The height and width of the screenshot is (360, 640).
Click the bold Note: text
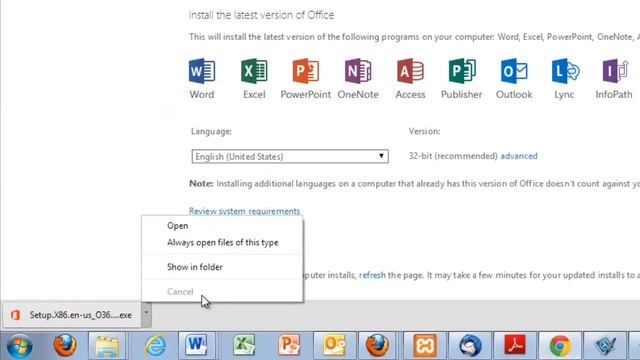pos(201,184)
